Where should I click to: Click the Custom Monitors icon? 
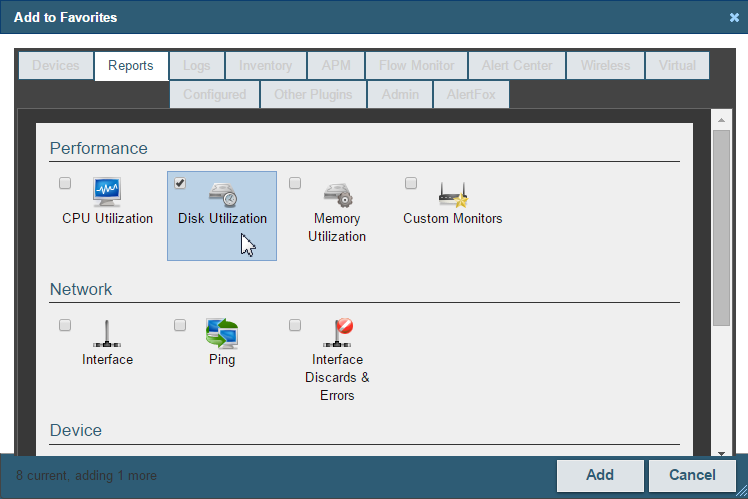[452, 194]
